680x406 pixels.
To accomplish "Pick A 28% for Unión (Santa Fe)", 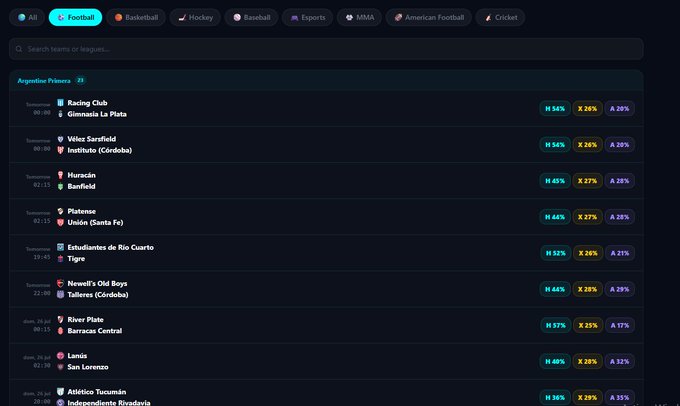I will 620,217.
